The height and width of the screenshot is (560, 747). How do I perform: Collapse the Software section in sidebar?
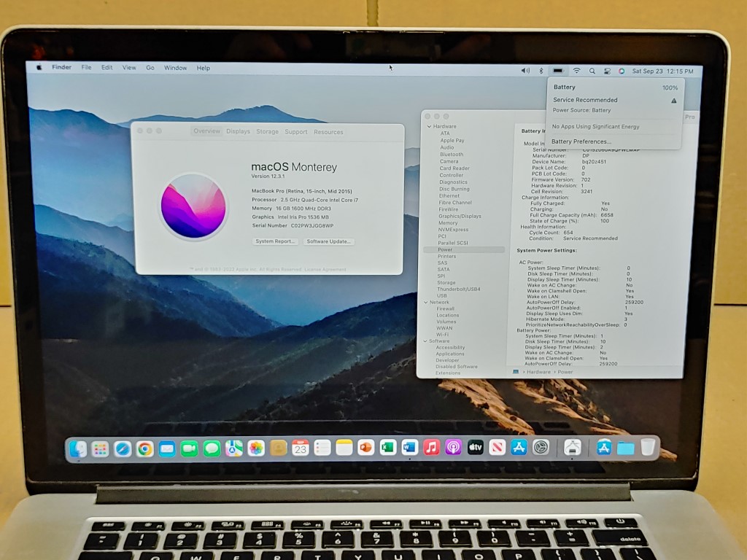425,341
